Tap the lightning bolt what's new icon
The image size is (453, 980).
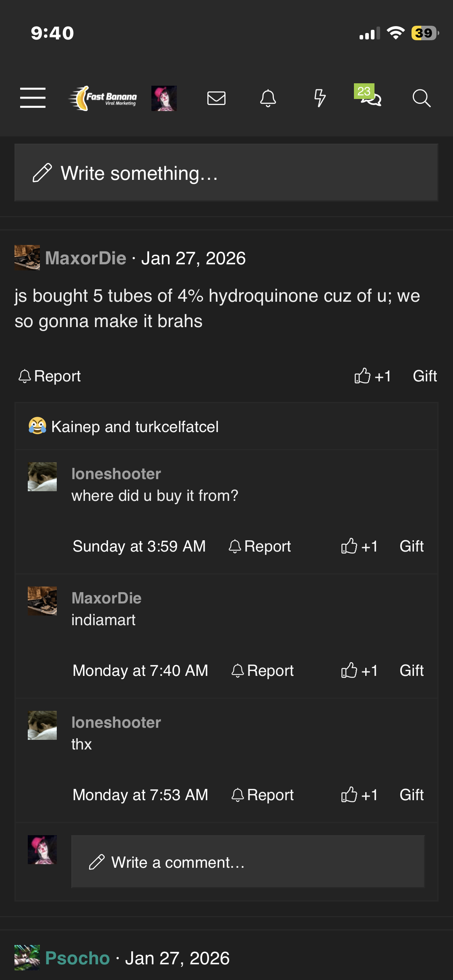[320, 98]
